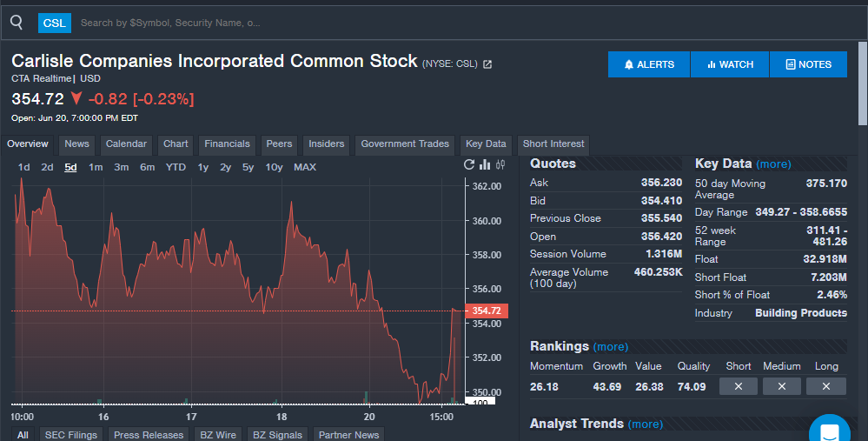
Task: Click the magnifying glass search icon
Action: tap(17, 22)
